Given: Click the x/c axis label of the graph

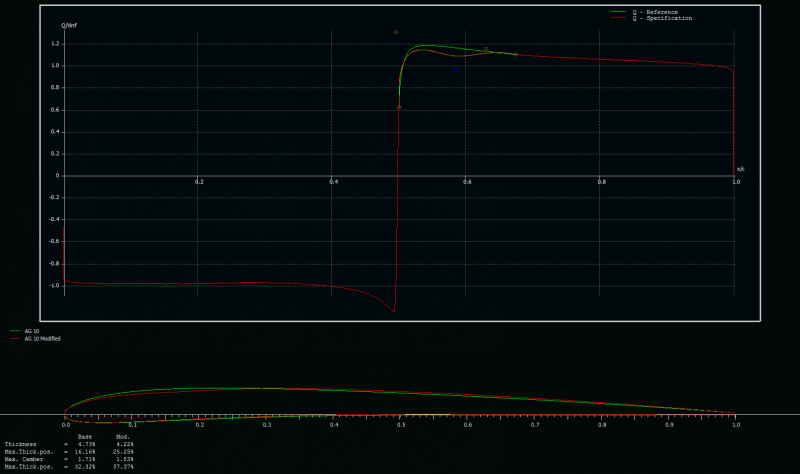Looking at the screenshot, I should 740,168.
